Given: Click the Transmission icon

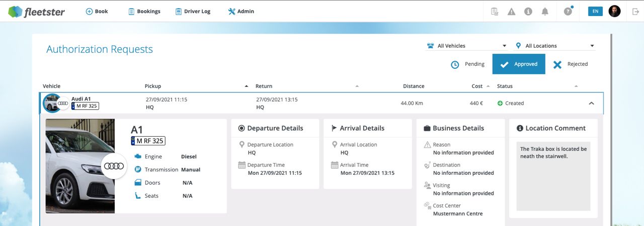Looking at the screenshot, I should 137,169.
